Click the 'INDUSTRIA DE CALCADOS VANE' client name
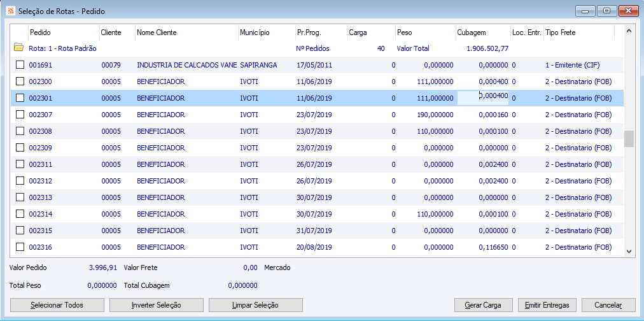Image resolution: width=644 pixels, height=321 pixels. (x=187, y=65)
